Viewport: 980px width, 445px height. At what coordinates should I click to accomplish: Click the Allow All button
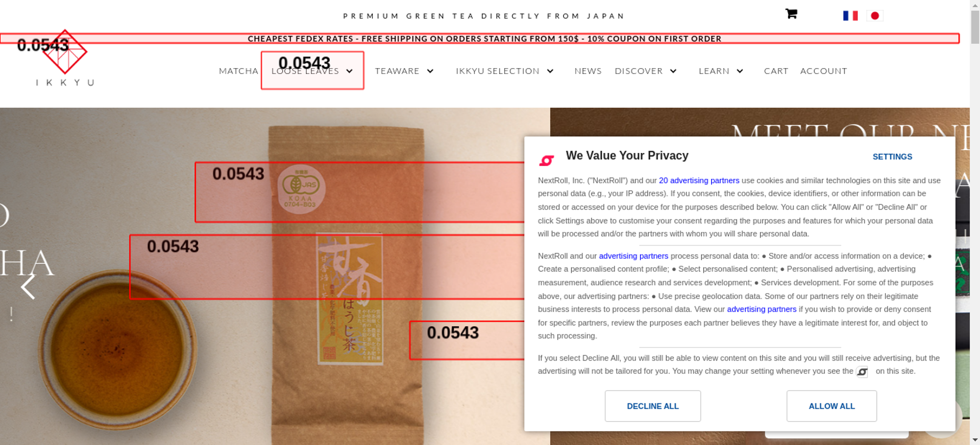point(832,406)
